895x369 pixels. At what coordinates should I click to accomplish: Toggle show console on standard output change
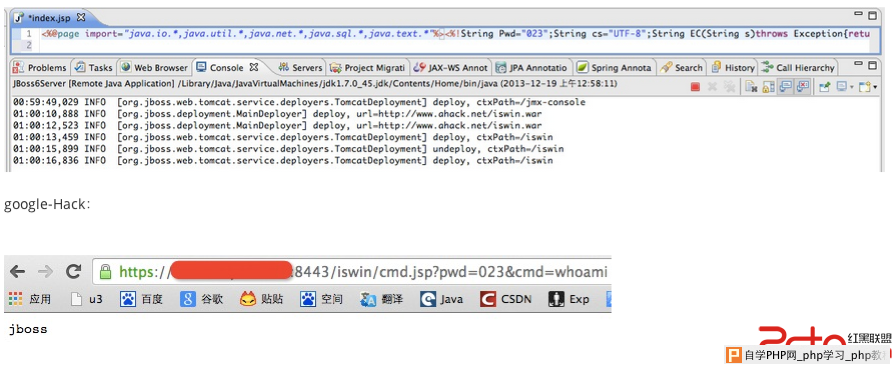pyautogui.click(x=785, y=86)
